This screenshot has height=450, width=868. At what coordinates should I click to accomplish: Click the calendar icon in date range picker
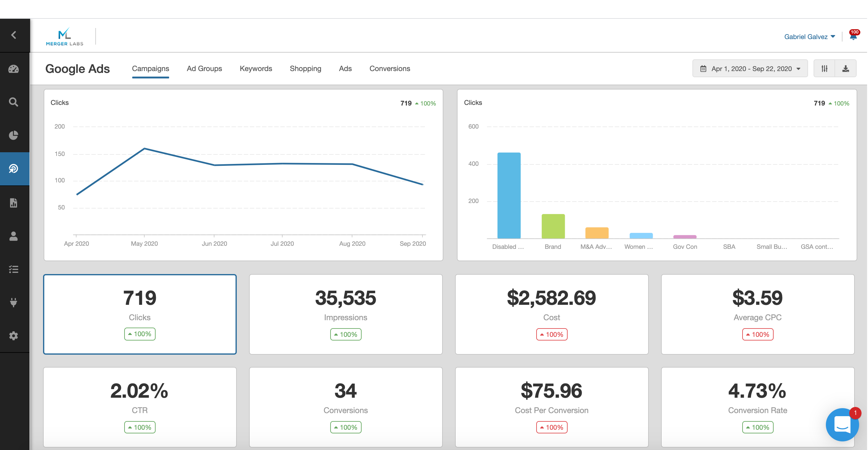point(703,69)
